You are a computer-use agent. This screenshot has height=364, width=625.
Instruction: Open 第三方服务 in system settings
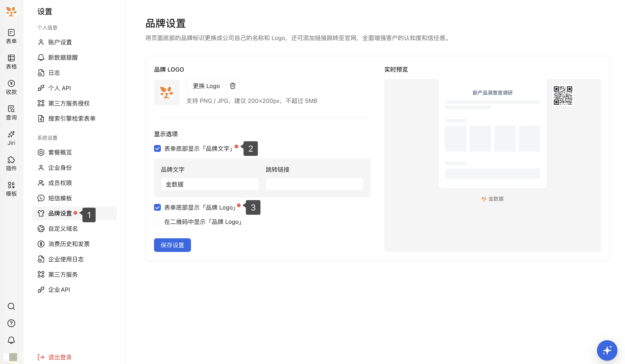(x=74, y=275)
